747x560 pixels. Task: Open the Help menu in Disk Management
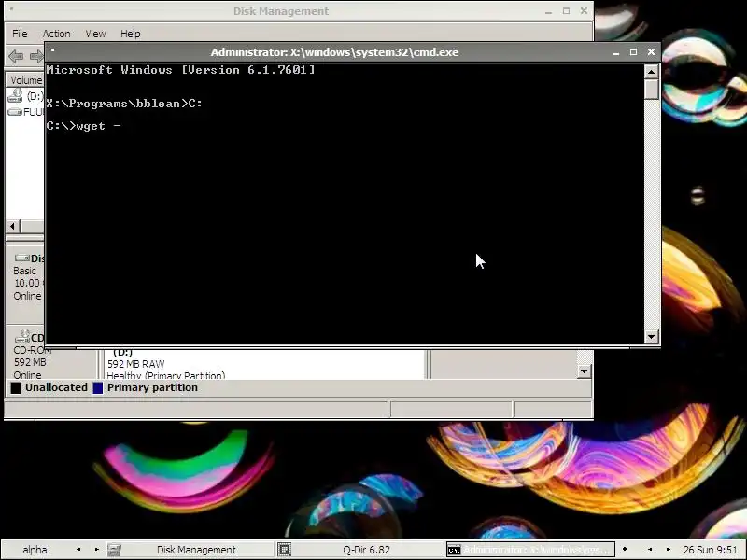(130, 34)
